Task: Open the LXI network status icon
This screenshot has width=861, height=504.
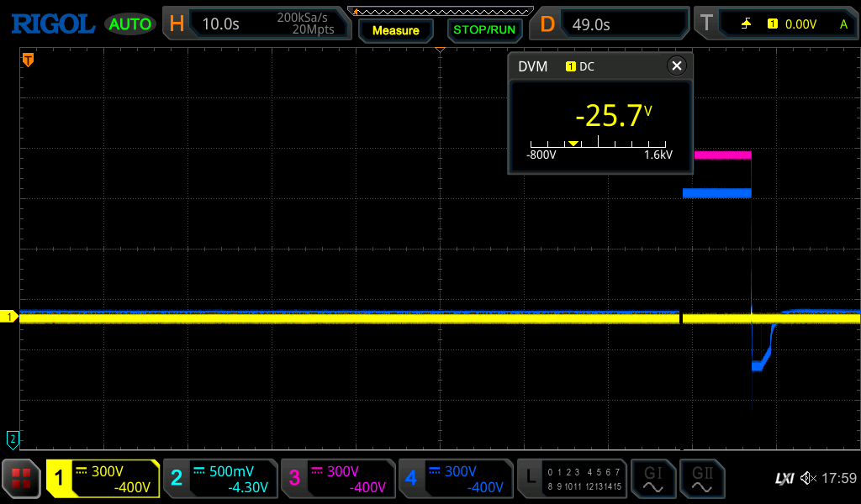Action: [784, 479]
